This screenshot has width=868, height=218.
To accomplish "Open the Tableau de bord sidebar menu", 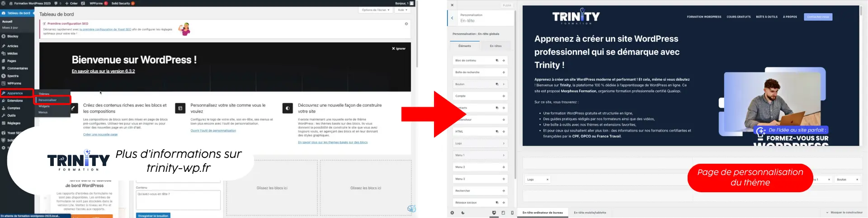I will pos(16,13).
